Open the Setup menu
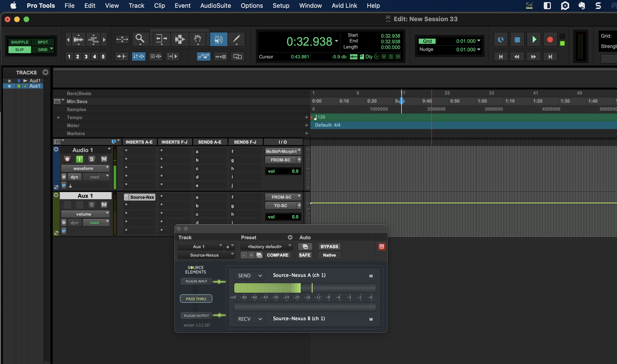617x364 pixels. tap(281, 6)
